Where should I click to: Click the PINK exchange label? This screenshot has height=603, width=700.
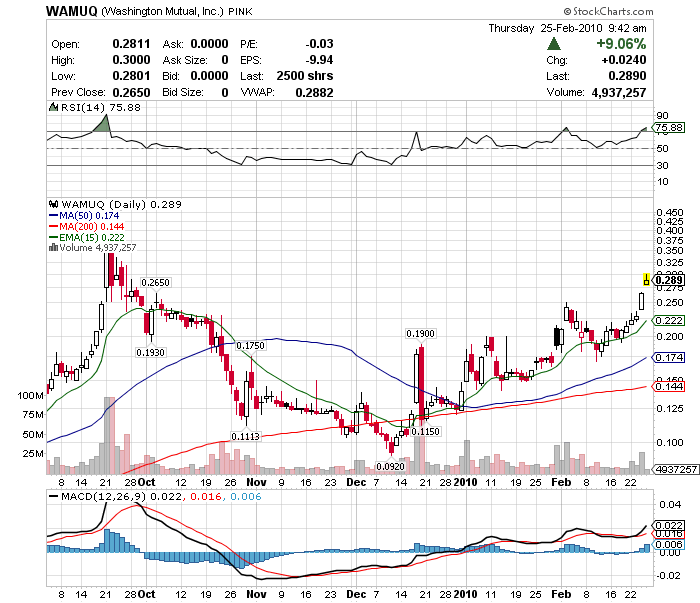(240, 12)
